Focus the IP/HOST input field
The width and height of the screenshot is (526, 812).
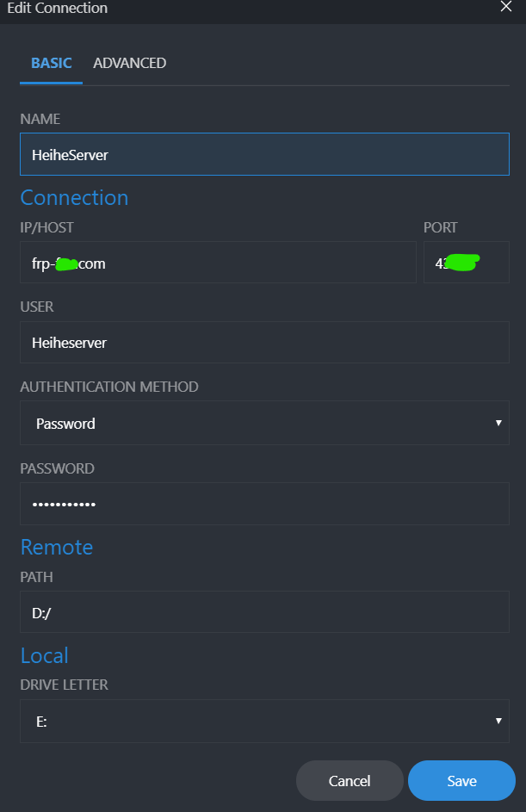pyautogui.click(x=218, y=263)
